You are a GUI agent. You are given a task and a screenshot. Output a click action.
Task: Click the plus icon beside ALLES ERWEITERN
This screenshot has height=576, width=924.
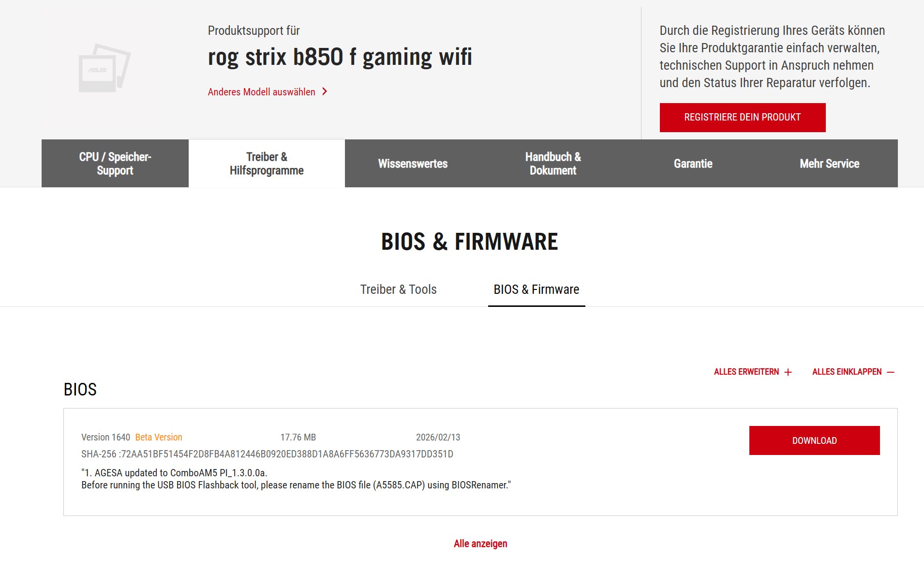788,372
